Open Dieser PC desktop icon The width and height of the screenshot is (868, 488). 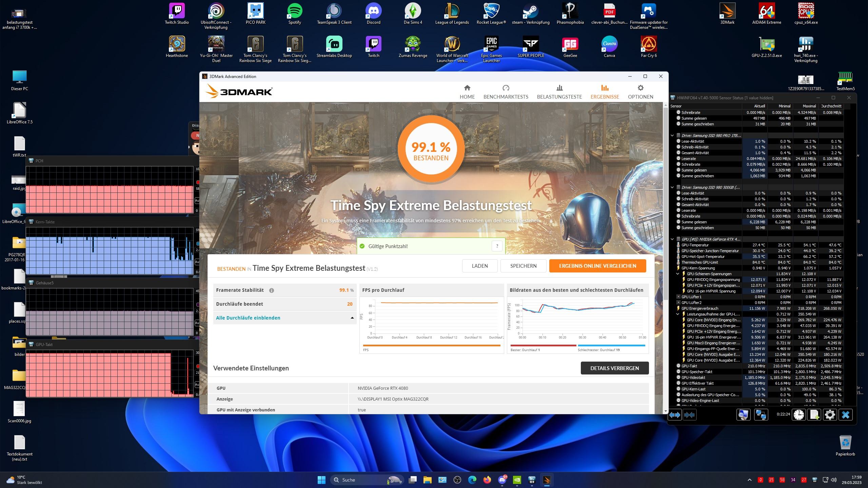click(x=20, y=81)
